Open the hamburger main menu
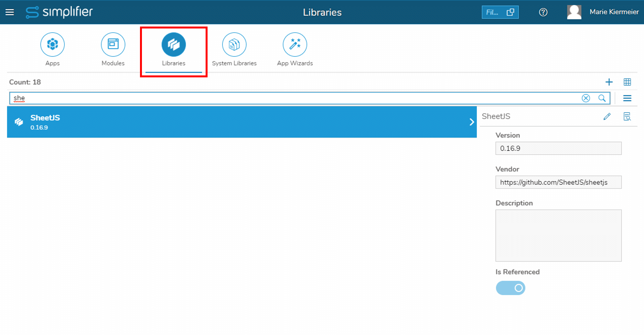This screenshot has height=335, width=644. click(x=10, y=12)
